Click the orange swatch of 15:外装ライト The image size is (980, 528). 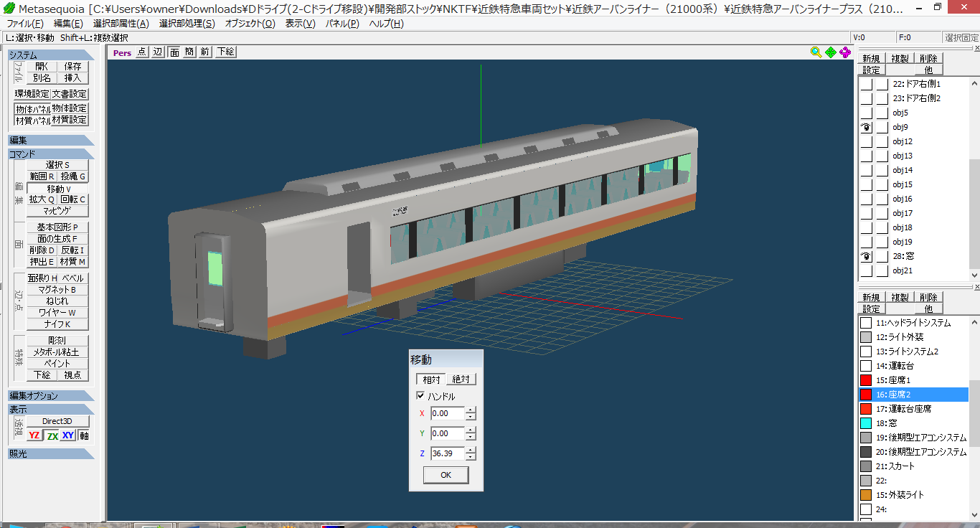(866, 495)
